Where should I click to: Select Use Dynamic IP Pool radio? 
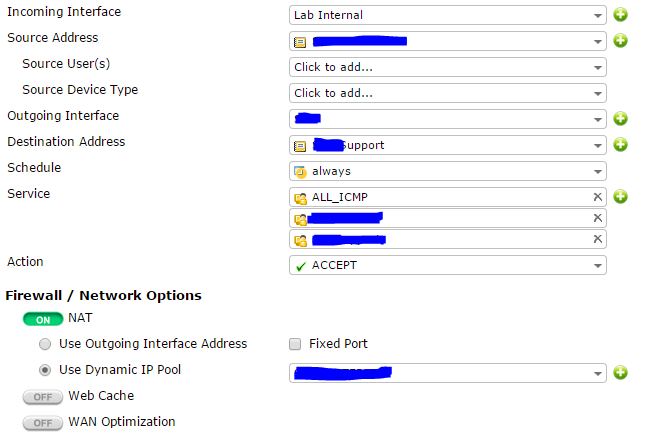point(45,370)
